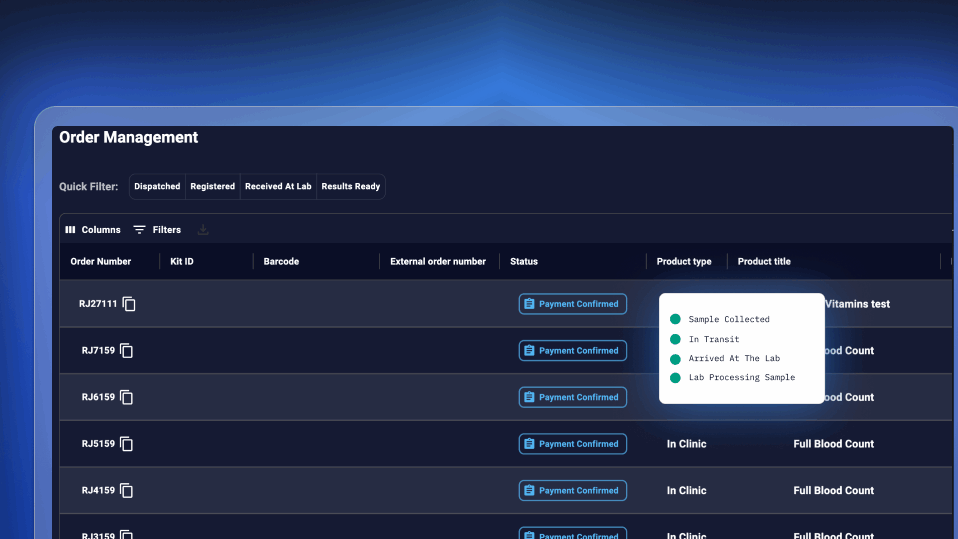Sort by the Product type column header
The height and width of the screenshot is (539, 958).
(x=684, y=262)
